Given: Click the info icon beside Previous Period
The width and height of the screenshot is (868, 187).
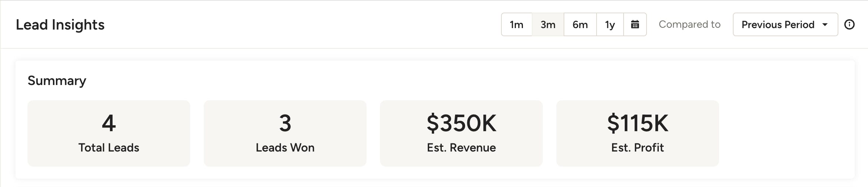Looking at the screenshot, I should click(x=849, y=25).
